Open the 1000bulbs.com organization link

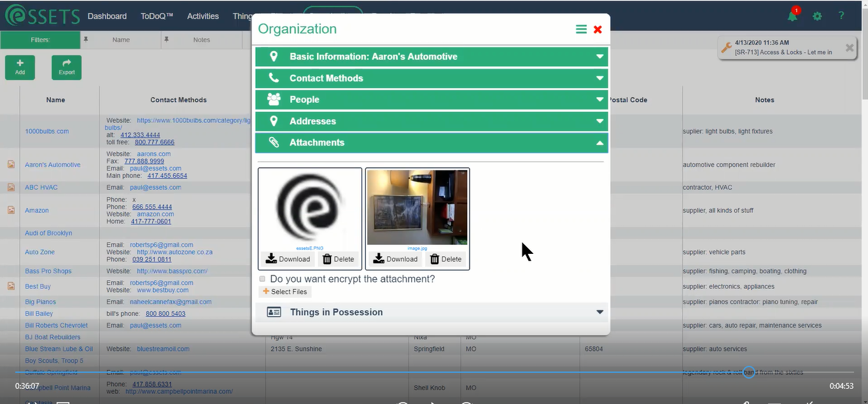(46, 131)
